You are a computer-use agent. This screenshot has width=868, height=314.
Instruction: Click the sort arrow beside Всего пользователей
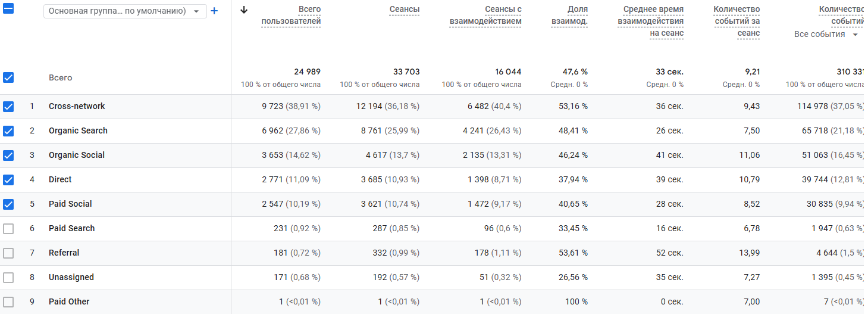click(244, 10)
